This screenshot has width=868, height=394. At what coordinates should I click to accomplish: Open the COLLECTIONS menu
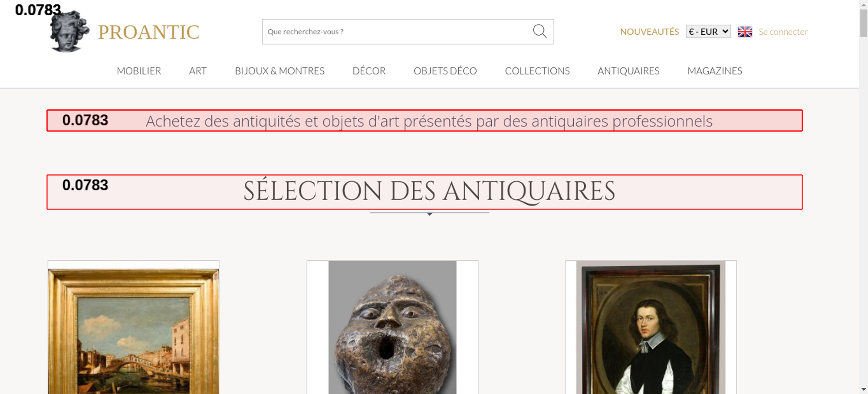click(537, 71)
